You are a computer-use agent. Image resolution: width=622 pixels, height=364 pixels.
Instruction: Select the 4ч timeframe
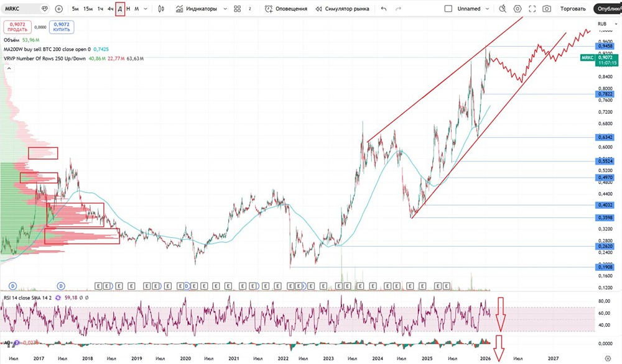[110, 9]
